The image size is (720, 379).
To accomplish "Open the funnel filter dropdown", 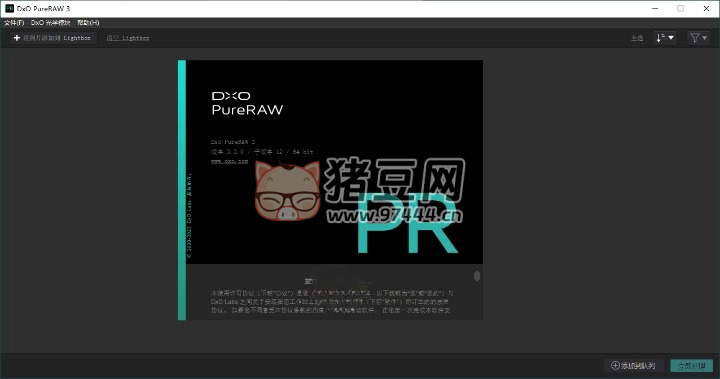I will pos(698,38).
